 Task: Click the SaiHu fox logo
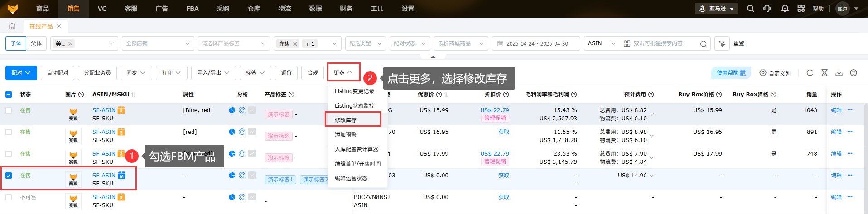pos(13,9)
